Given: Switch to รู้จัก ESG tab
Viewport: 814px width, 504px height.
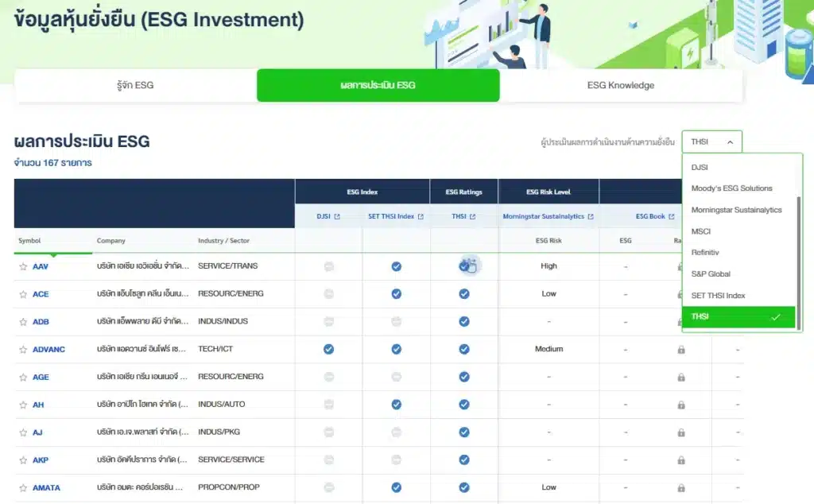Looking at the screenshot, I should pyautogui.click(x=135, y=85).
